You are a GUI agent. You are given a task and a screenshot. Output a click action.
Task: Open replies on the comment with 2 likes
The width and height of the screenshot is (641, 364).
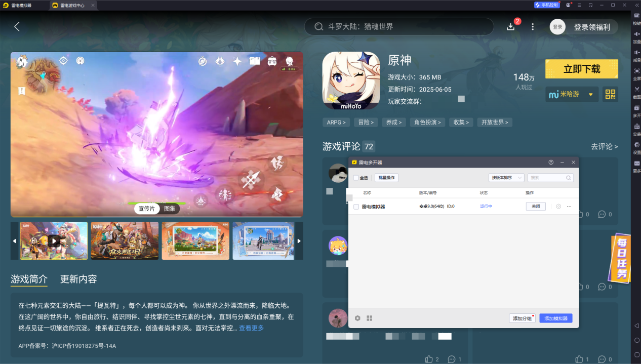[452, 359]
